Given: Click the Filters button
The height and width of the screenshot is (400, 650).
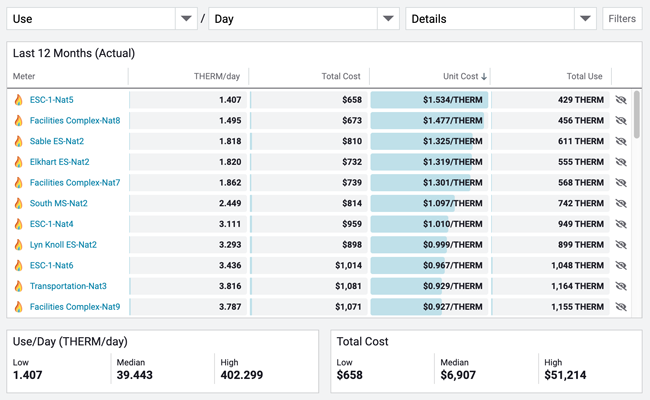Looking at the screenshot, I should click(x=622, y=18).
